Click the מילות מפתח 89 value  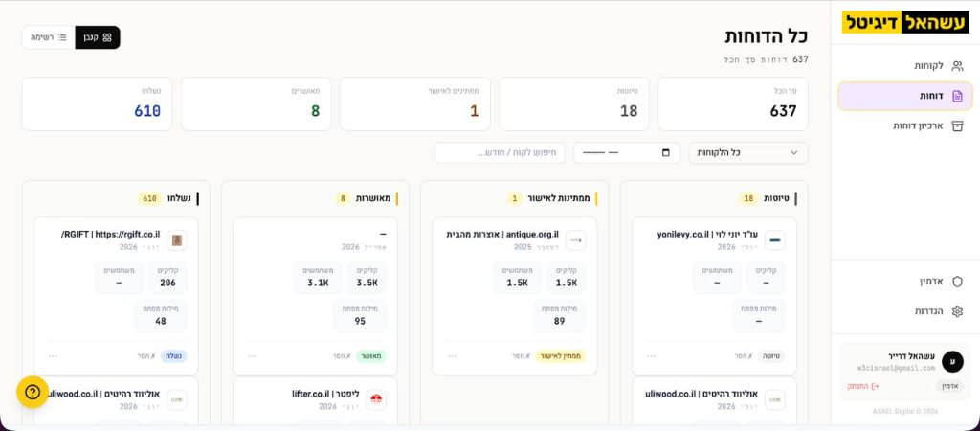tap(559, 321)
